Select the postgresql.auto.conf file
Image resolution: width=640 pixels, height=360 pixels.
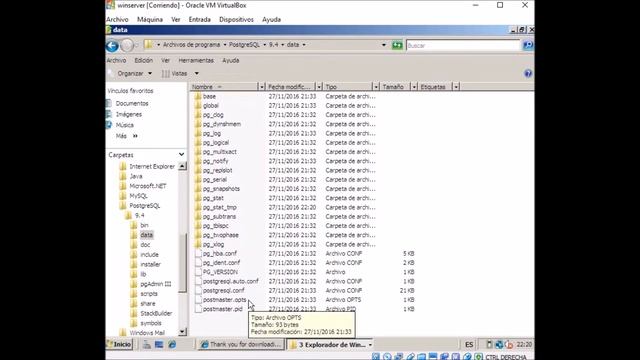point(231,281)
